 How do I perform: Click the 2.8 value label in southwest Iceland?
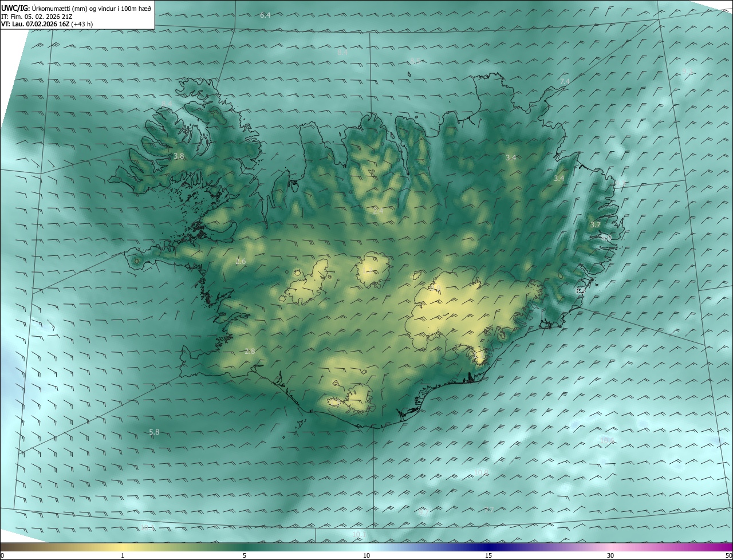point(250,351)
